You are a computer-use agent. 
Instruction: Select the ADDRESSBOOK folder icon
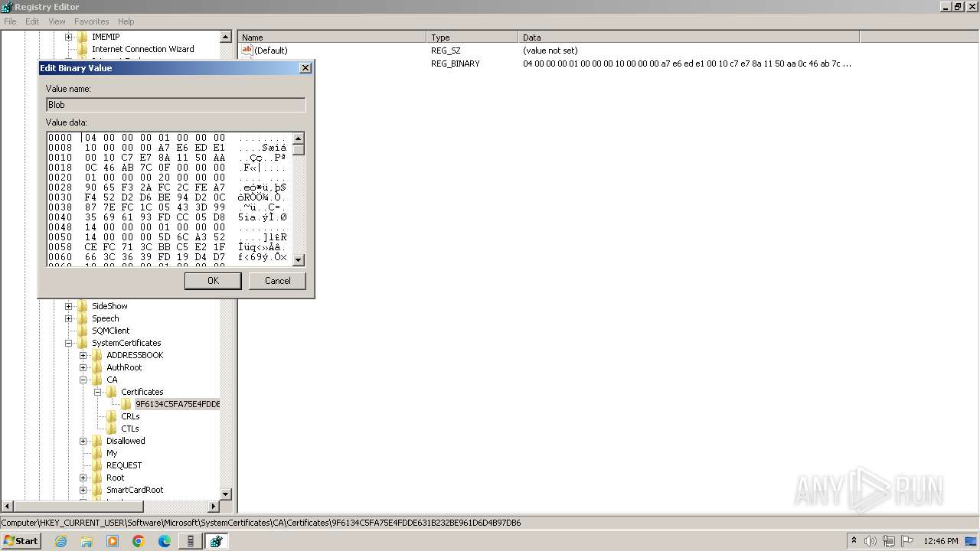[x=97, y=355]
